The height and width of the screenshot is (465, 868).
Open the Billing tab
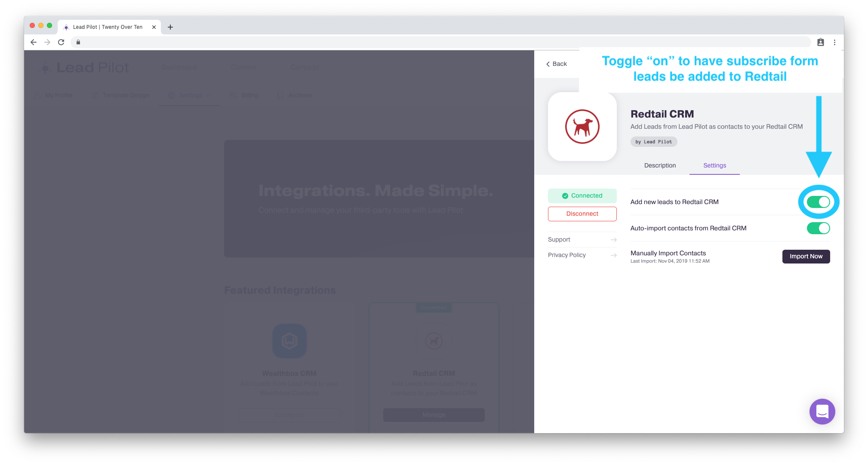coord(244,95)
